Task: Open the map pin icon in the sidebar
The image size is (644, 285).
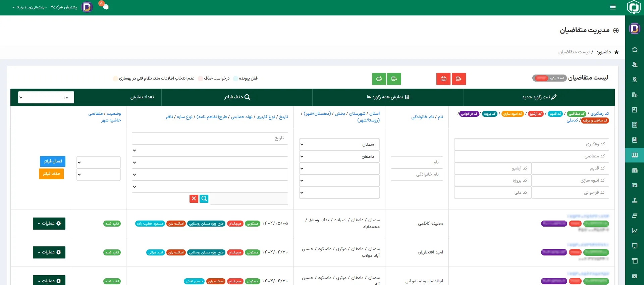Action: tap(635, 80)
